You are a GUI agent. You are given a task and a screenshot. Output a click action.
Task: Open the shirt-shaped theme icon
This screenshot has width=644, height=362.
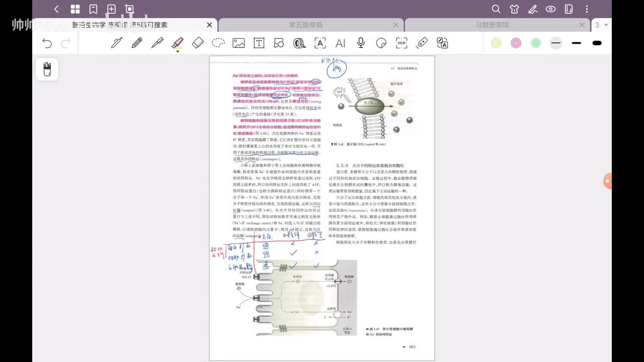click(x=514, y=9)
